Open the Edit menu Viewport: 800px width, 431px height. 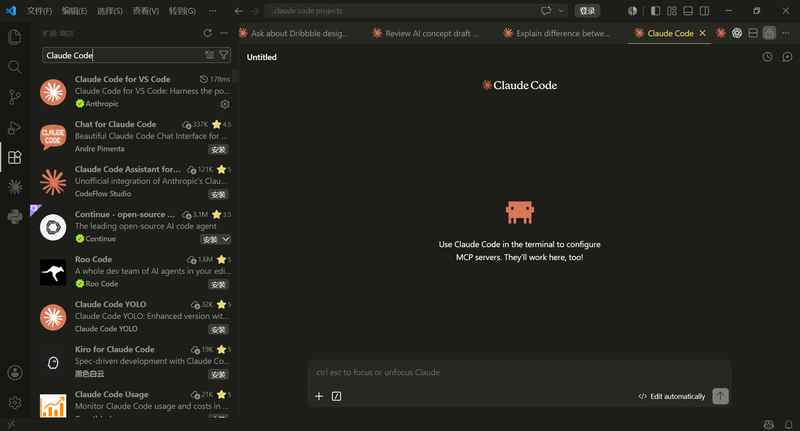point(74,11)
